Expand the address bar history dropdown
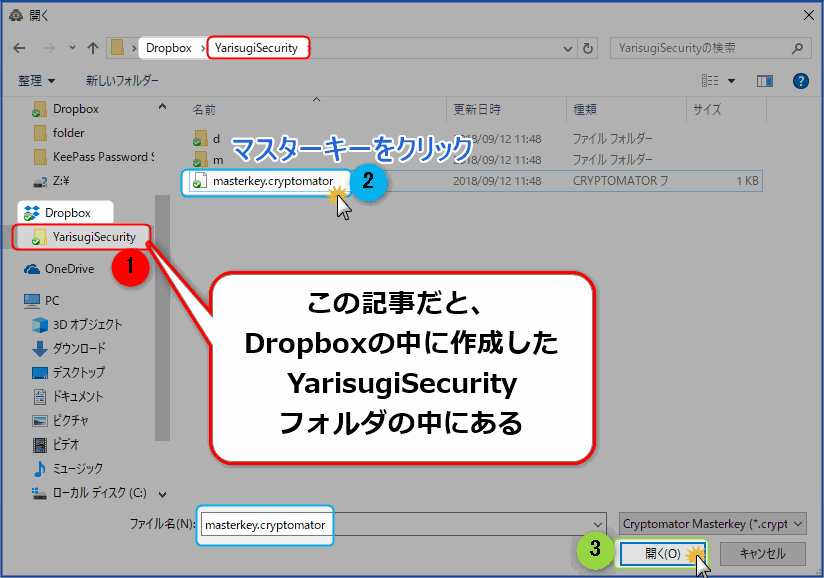 (568, 48)
